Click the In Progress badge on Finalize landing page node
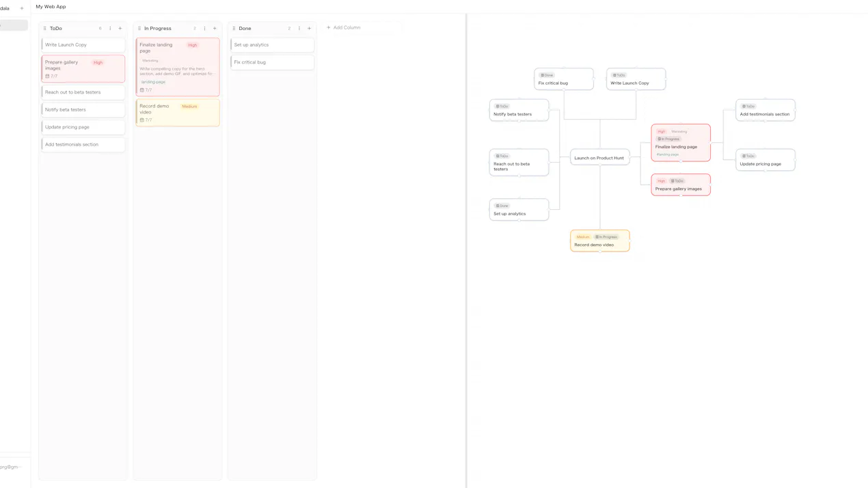868x488 pixels. (668, 139)
